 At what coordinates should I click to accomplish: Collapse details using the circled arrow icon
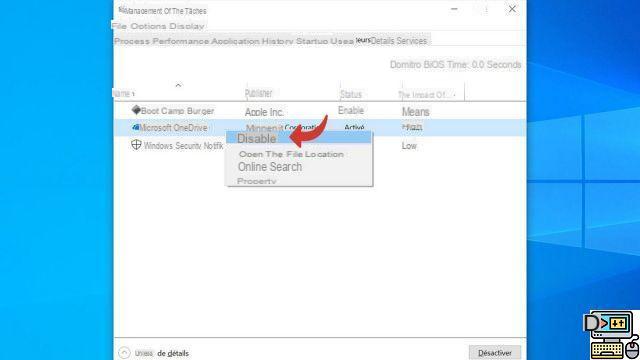click(x=124, y=353)
